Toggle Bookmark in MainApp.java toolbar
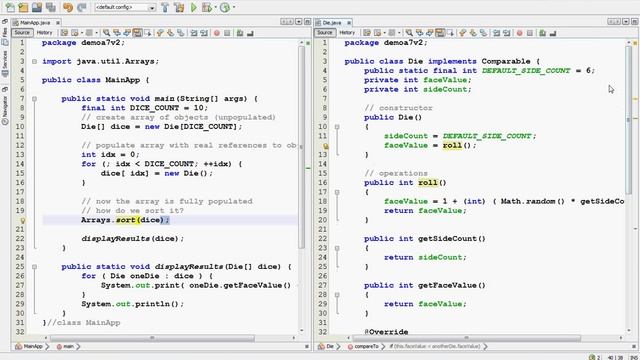 (x=181, y=33)
